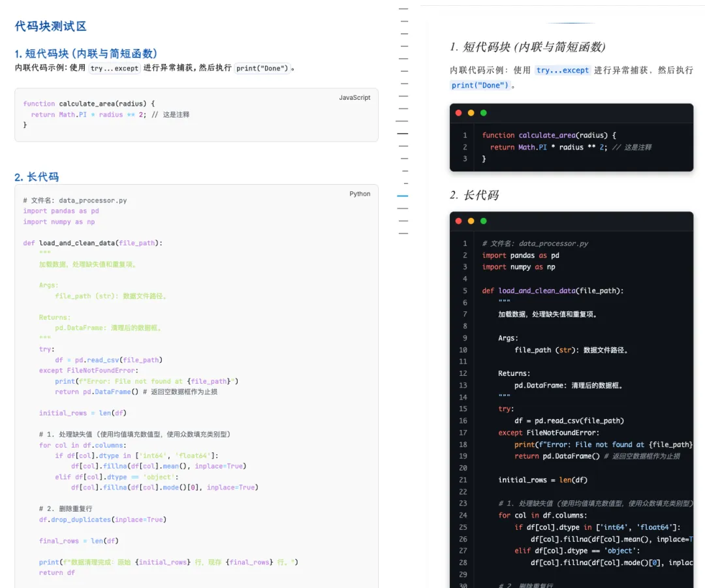This screenshot has width=705, height=588.
Task: Click red dot on calculate_area dark code block
Action: 459,113
